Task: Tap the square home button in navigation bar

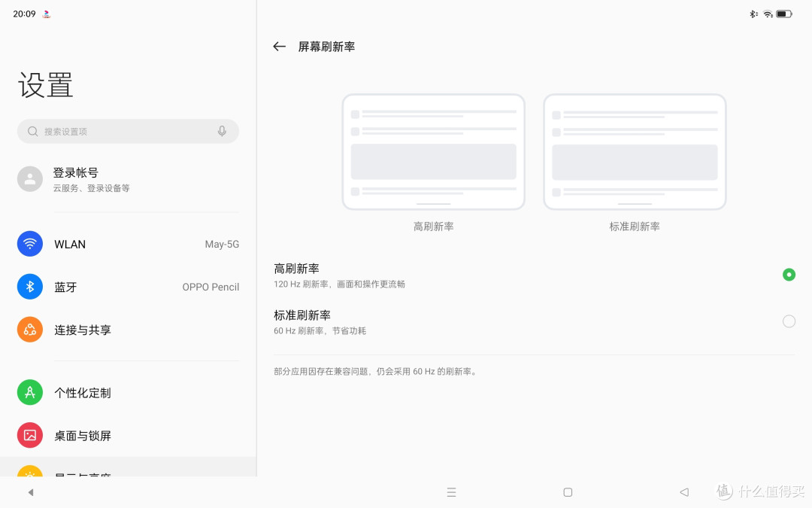Action: [568, 492]
